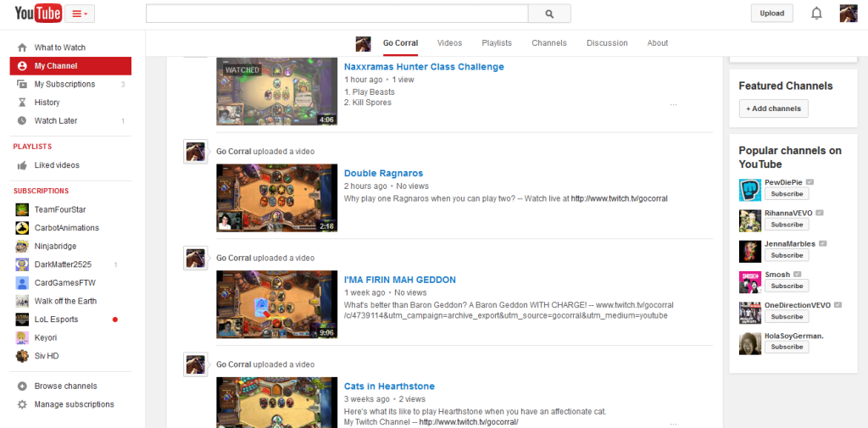Open I'MA FIRIN MAH GEDDON title
The height and width of the screenshot is (428, 868).
pos(400,281)
